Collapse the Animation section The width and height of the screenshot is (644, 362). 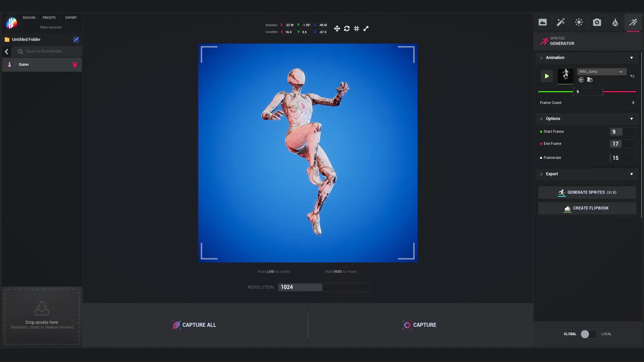click(x=631, y=58)
